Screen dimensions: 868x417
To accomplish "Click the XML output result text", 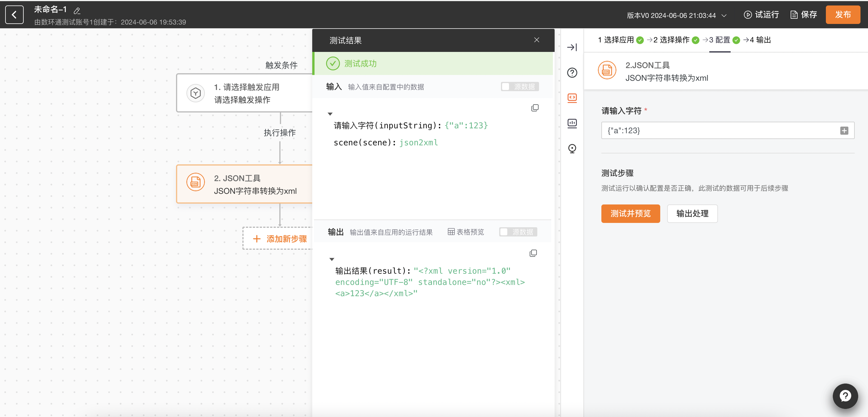I will pyautogui.click(x=430, y=282).
